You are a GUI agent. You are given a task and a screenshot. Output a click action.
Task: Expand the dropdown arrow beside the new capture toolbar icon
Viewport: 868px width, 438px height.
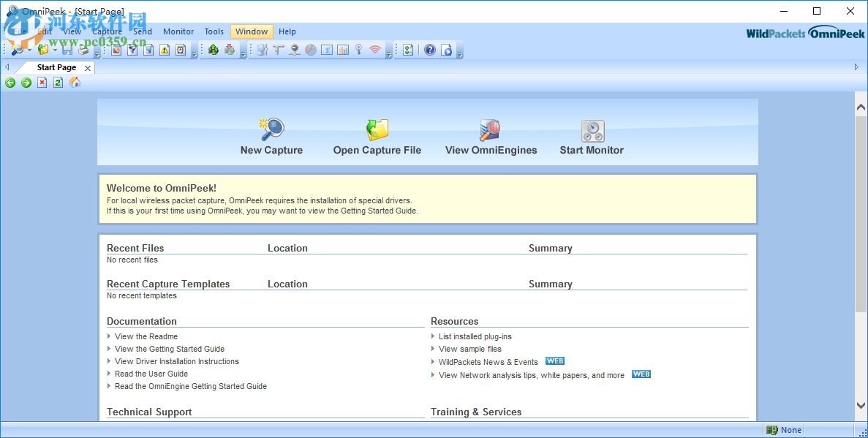(29, 50)
